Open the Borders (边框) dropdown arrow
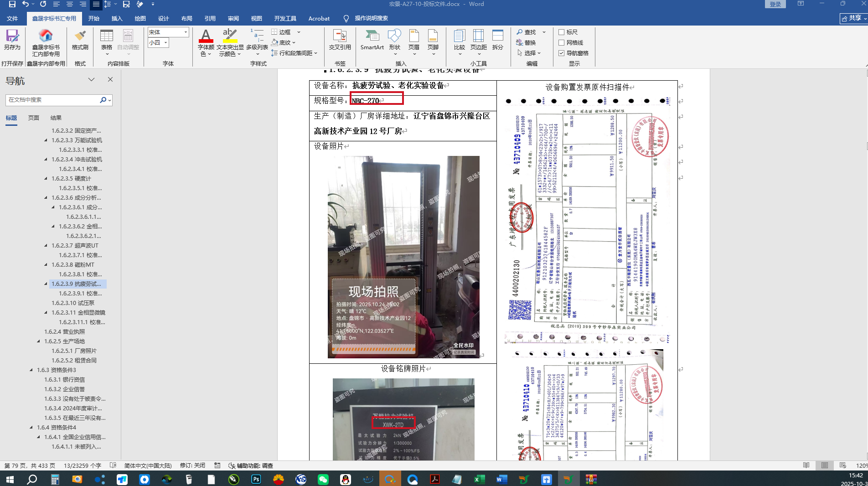Viewport: 868px width, 486px height. 299,32
